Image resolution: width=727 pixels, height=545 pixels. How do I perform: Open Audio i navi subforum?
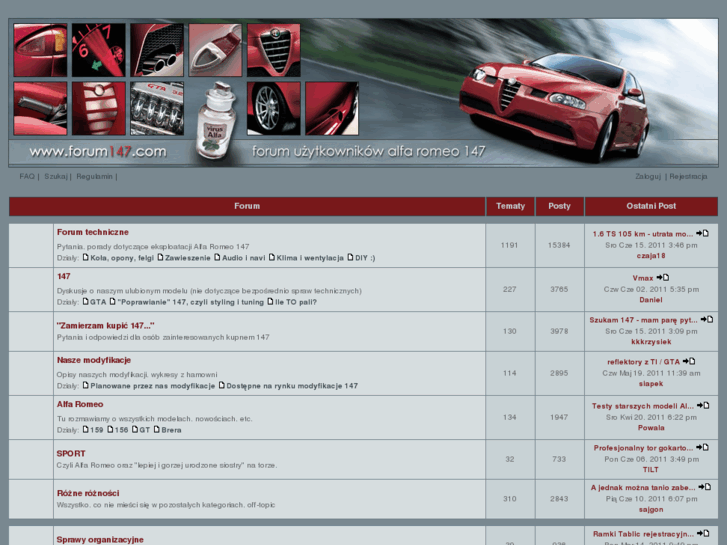click(244, 258)
